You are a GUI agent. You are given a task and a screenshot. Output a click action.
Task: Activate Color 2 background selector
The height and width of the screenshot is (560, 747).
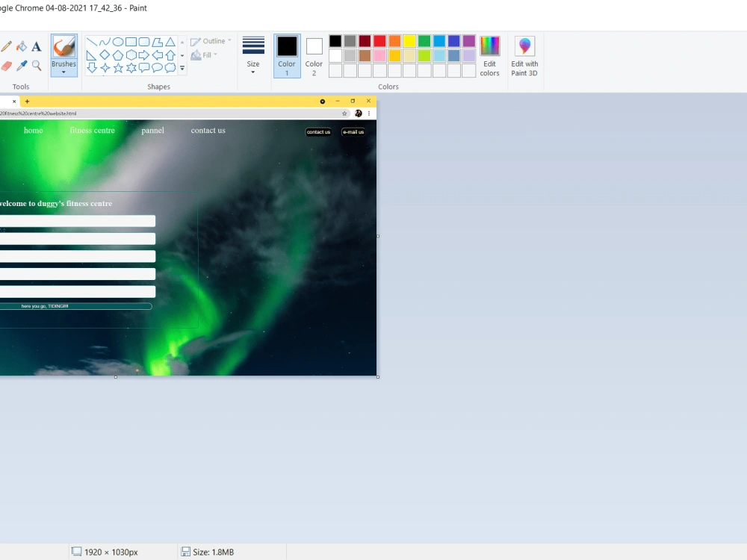click(x=314, y=56)
